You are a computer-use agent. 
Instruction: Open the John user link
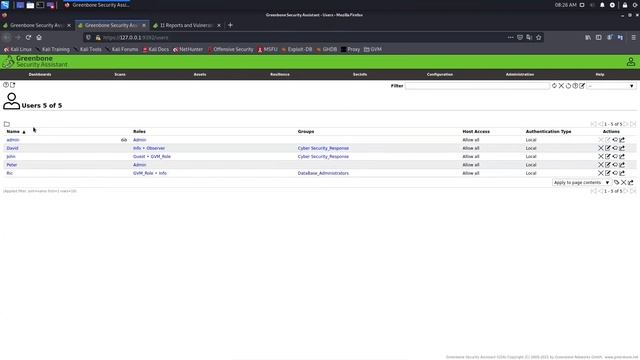pyautogui.click(x=11, y=156)
